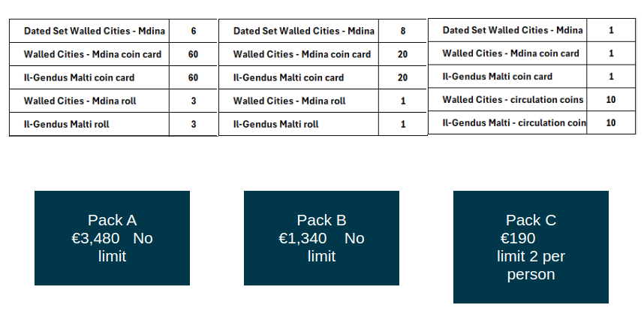Click quantity 60 beside Il-Gendus Malti coin card
Screen dimensions: 644x317
point(193,78)
